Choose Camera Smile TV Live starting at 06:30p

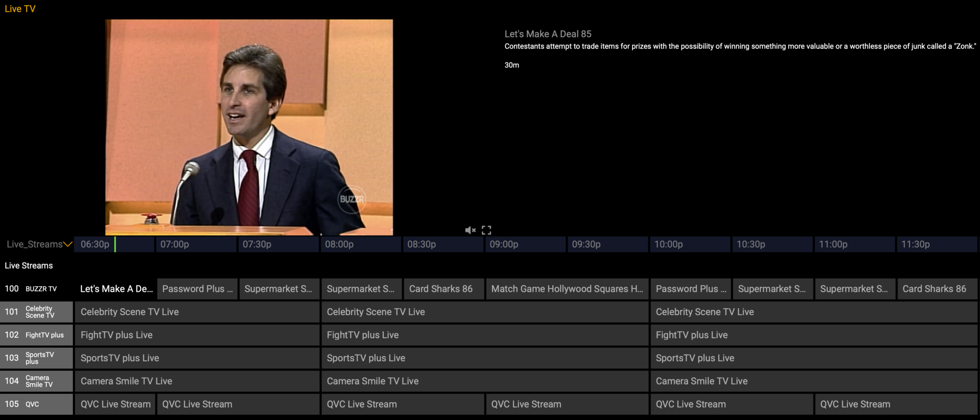click(197, 381)
